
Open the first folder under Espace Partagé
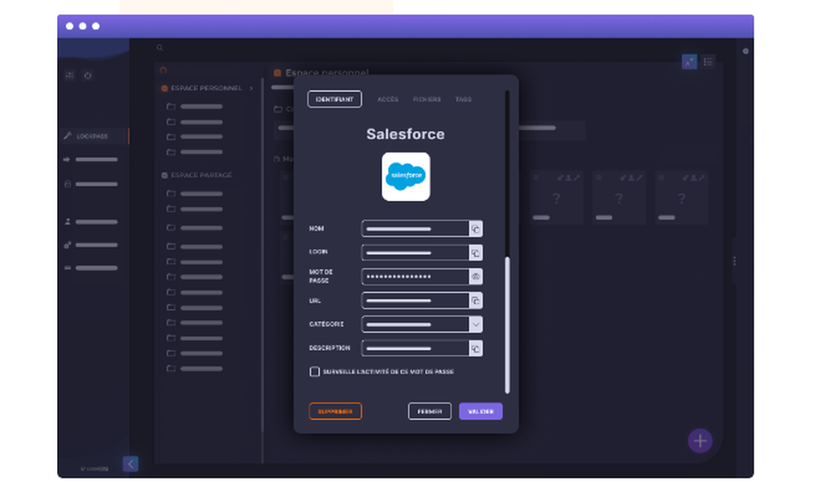[x=195, y=194]
